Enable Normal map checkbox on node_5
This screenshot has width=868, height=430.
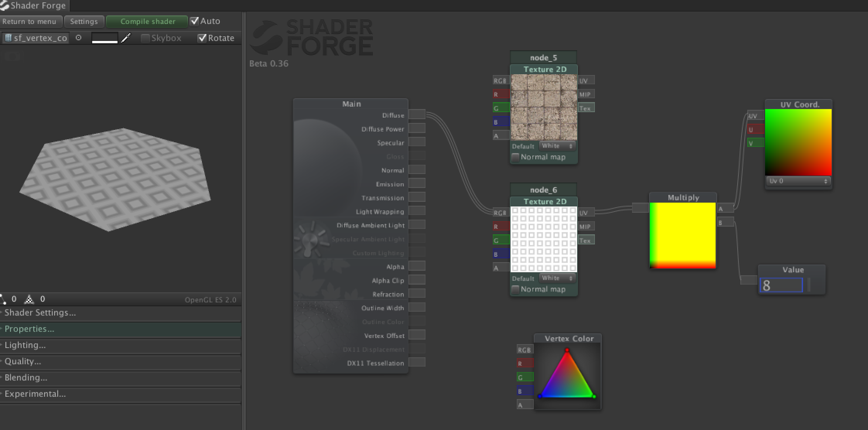(515, 157)
